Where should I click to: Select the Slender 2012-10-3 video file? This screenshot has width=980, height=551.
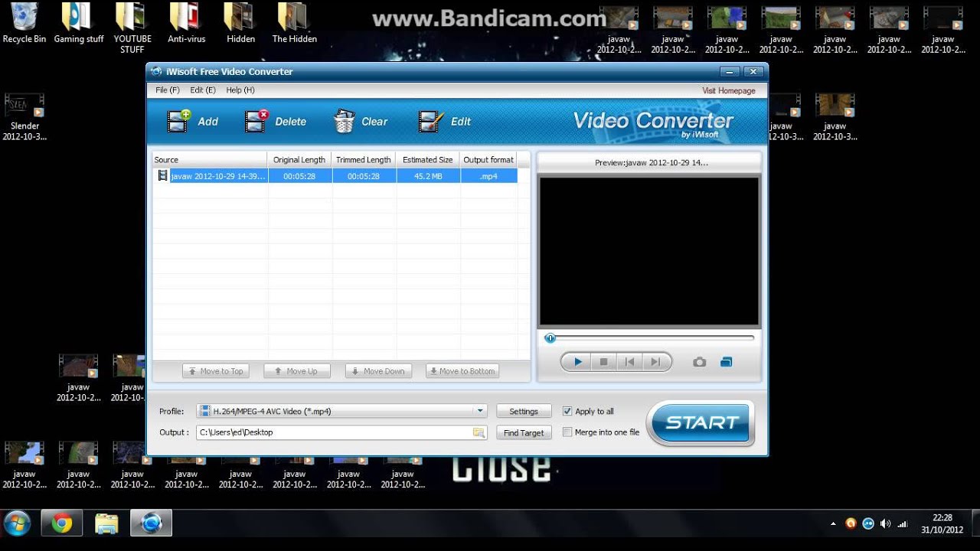24,118
